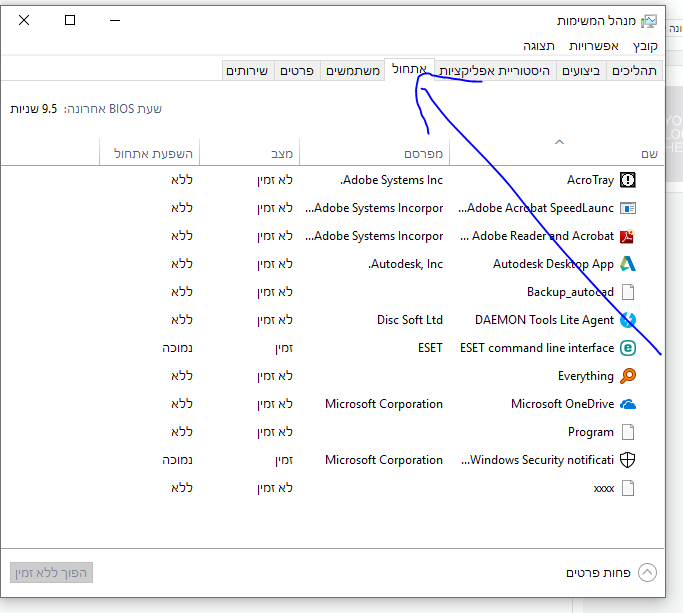Select the DAEMON Tools Lite Agent name
Viewport: 683px width, 613px height.
(x=544, y=320)
